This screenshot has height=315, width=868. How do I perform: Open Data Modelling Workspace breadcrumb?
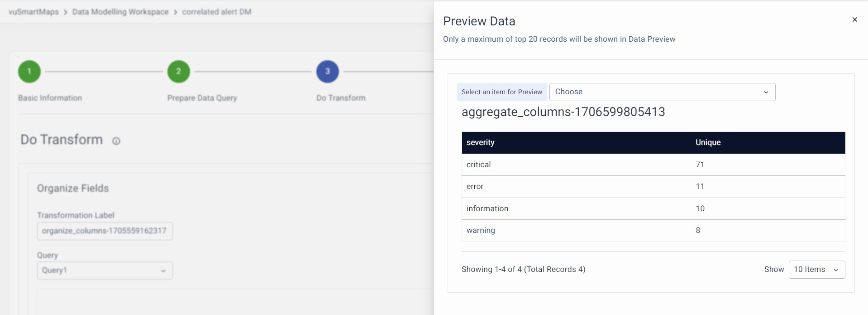pyautogui.click(x=120, y=12)
